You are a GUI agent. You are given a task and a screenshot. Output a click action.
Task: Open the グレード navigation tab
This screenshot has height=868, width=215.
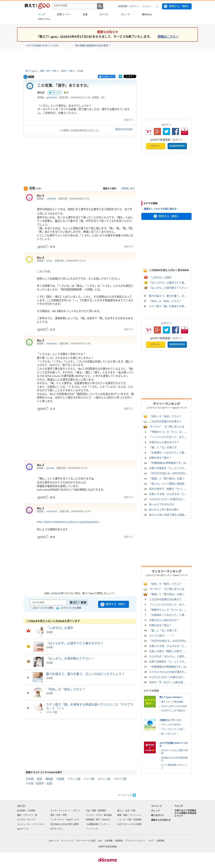coord(125,15)
